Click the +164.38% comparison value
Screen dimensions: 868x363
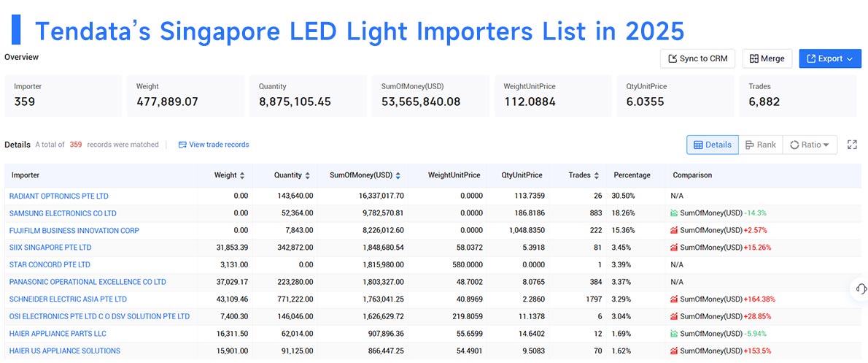759,299
